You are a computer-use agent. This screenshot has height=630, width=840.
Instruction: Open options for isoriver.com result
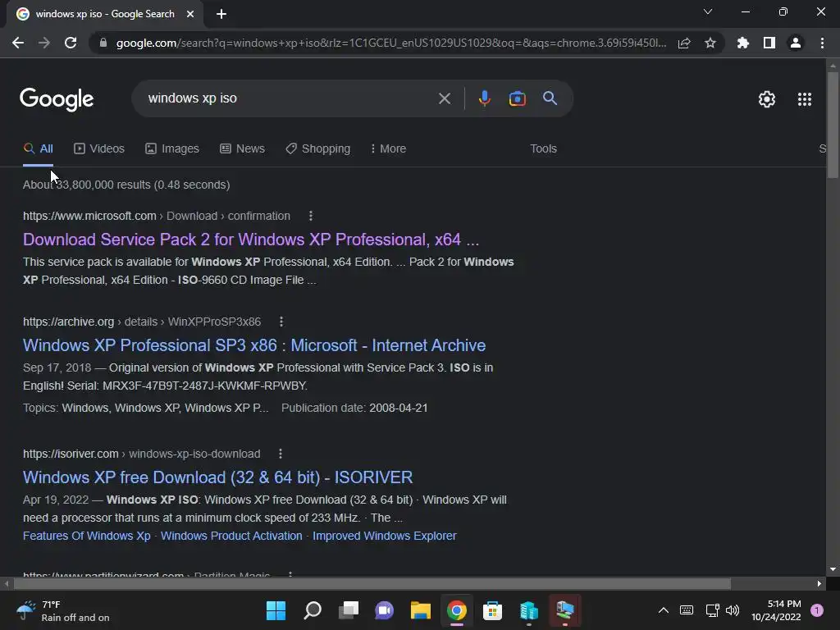[x=281, y=454]
